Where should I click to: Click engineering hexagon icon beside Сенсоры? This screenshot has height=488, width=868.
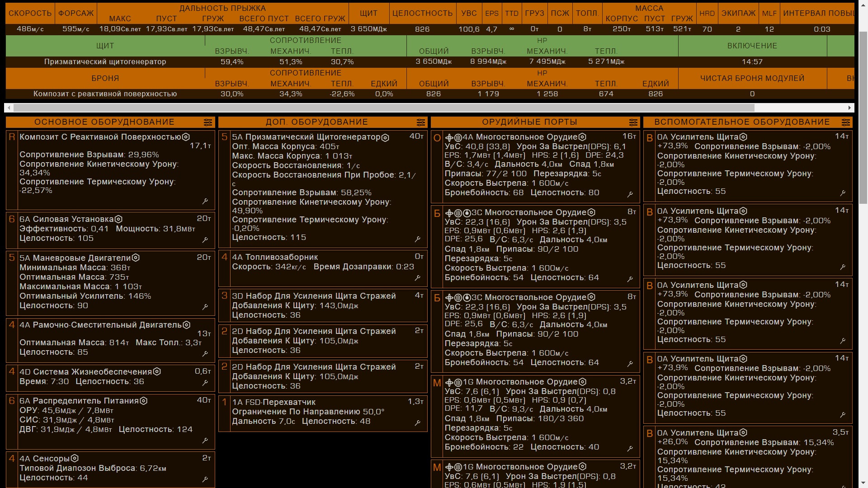pyautogui.click(x=75, y=459)
